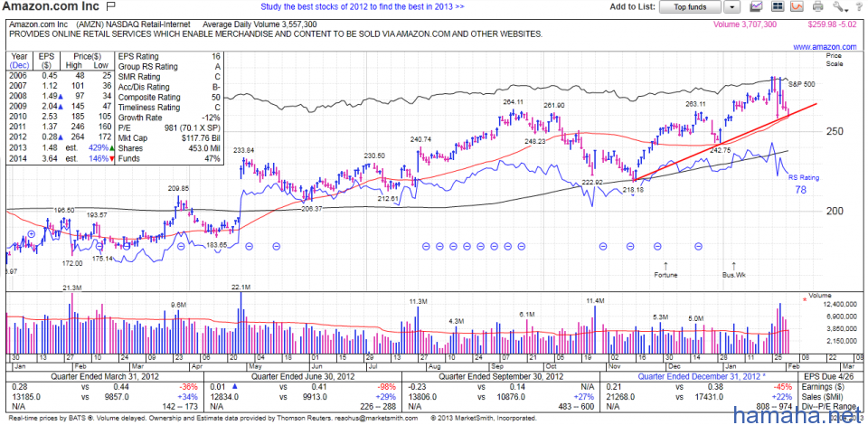Click the Quarter Ended September 30, 2012 header

point(502,376)
